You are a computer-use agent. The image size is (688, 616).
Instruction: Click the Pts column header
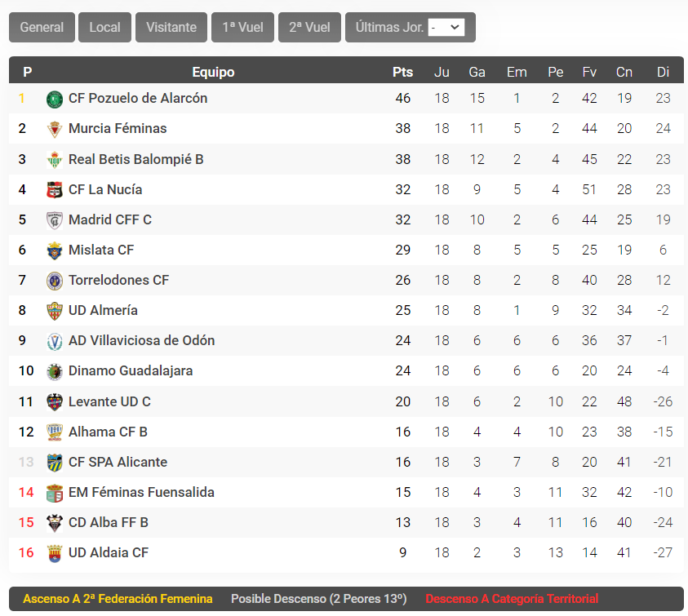point(403,72)
